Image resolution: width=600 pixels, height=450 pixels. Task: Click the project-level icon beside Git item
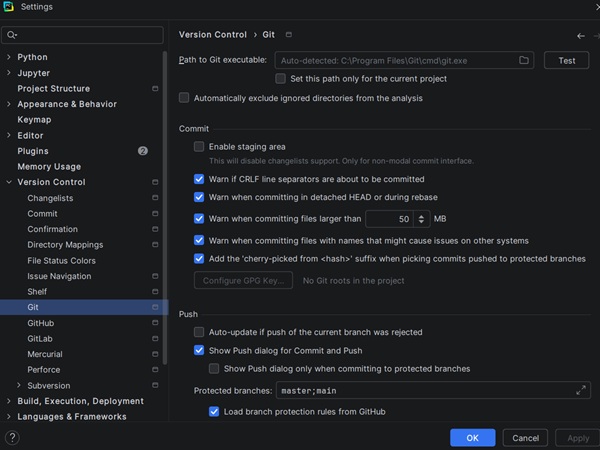click(x=155, y=308)
